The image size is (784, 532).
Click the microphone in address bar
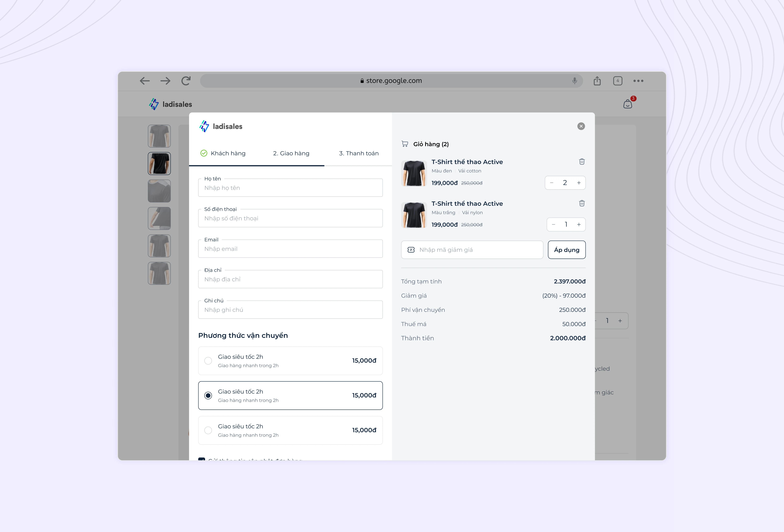575,81
